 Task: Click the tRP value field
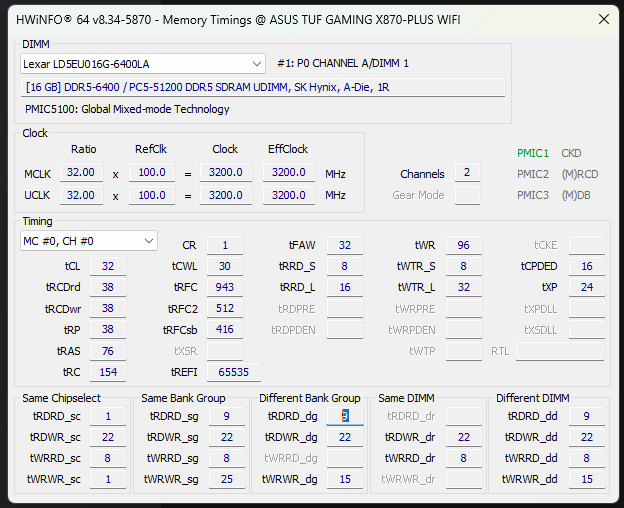click(x=108, y=329)
